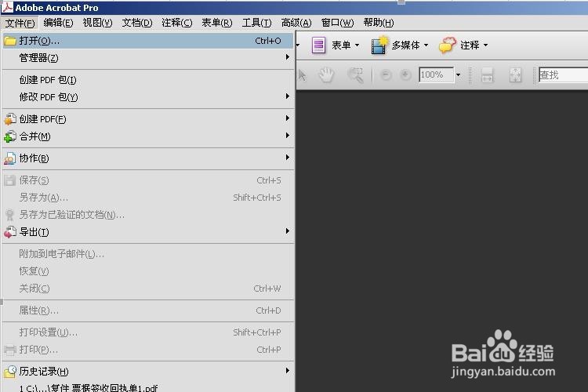
Task: Open the Forms (表单) menu bar item
Action: [216, 23]
